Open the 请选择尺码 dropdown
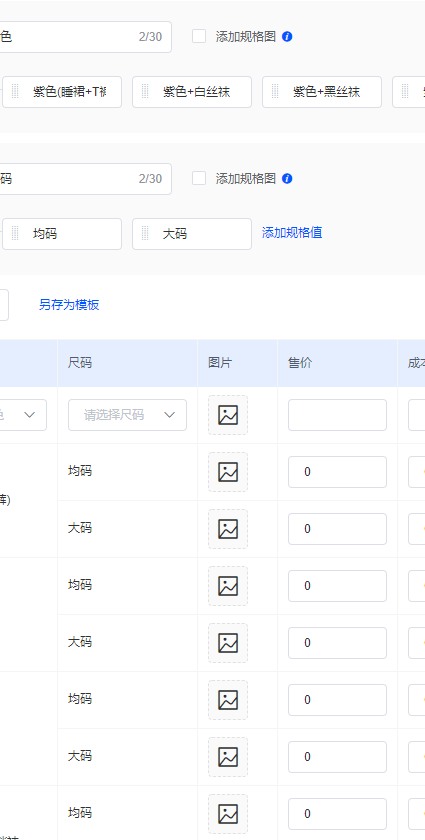 coord(128,415)
